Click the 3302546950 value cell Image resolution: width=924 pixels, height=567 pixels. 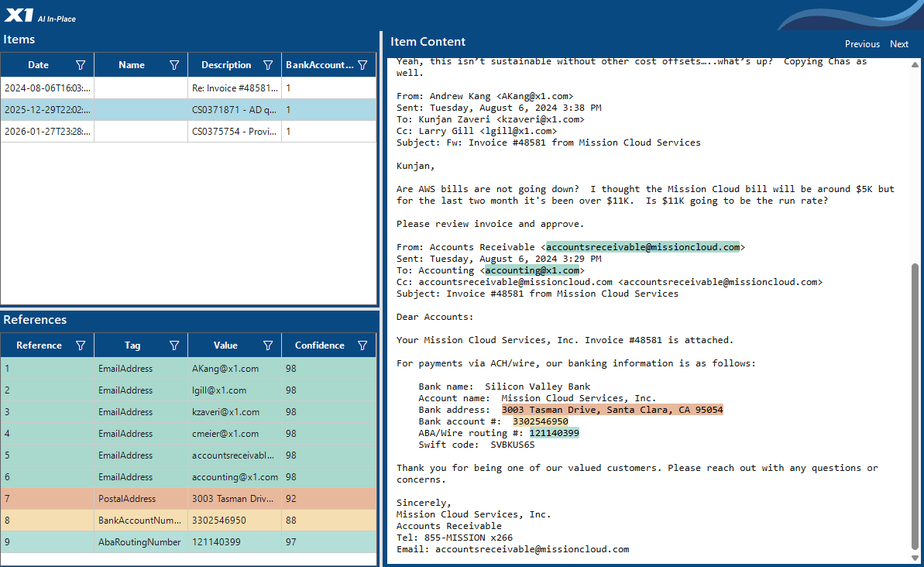(x=235, y=521)
